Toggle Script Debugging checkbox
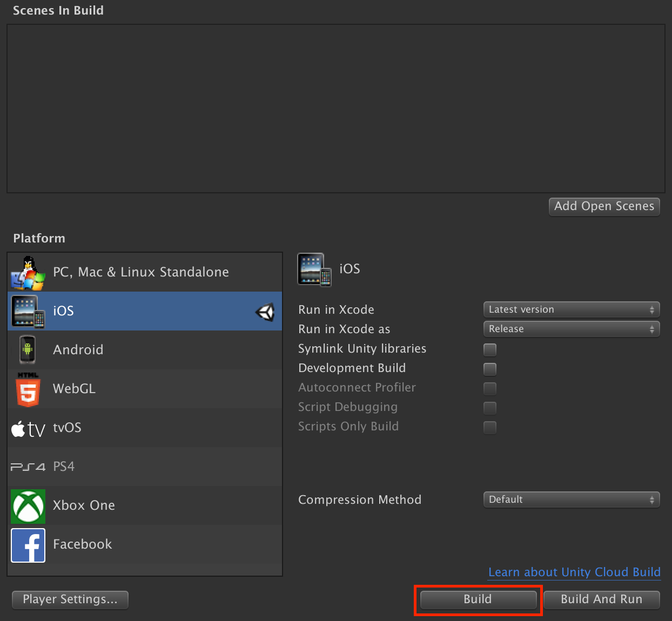The height and width of the screenshot is (621, 672). 490,408
